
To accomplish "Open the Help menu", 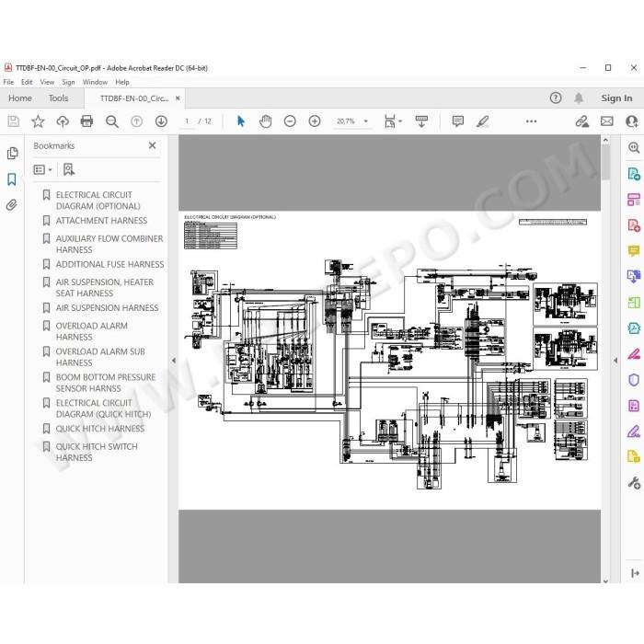I will pyautogui.click(x=122, y=82).
